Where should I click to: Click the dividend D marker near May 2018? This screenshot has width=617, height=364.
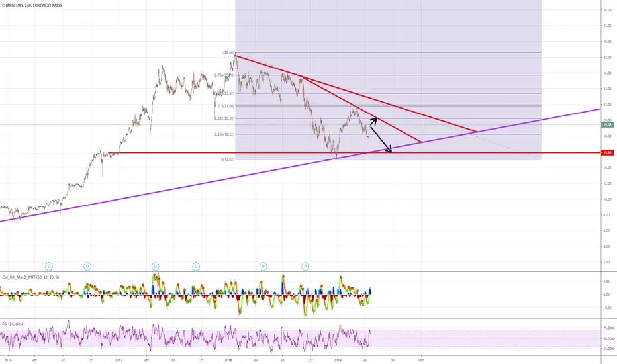point(263,267)
